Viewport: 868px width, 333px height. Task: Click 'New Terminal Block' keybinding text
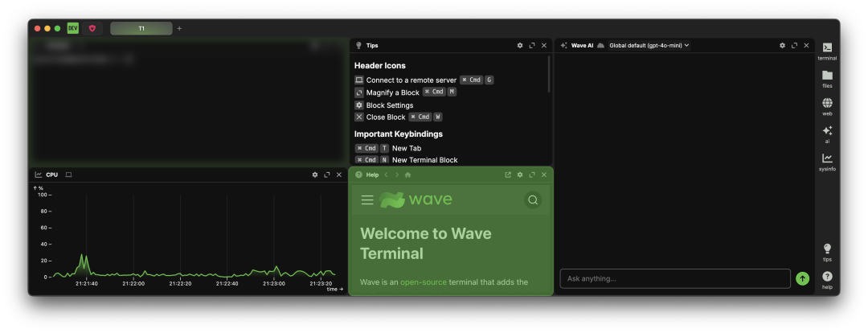425,159
